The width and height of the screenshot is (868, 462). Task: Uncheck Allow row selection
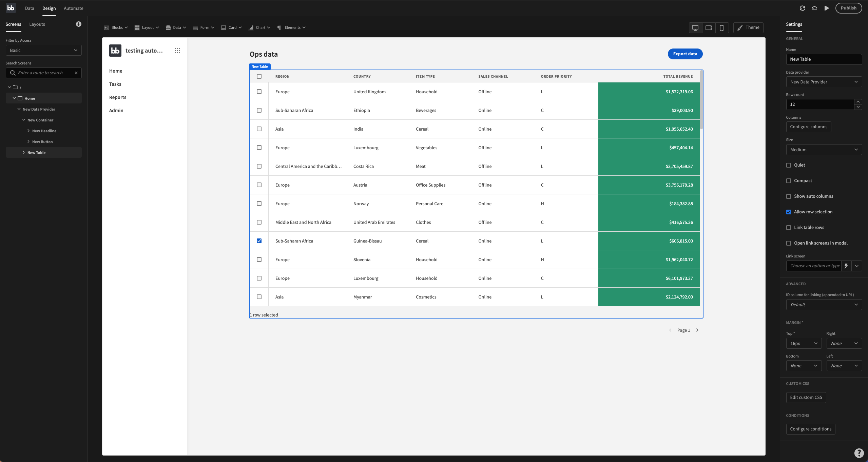(x=789, y=212)
